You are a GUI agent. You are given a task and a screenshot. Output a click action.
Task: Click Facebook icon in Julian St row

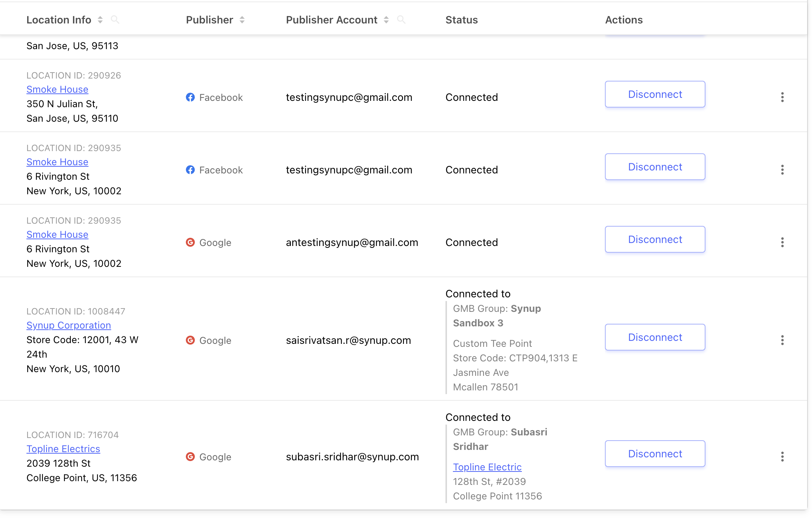point(190,97)
